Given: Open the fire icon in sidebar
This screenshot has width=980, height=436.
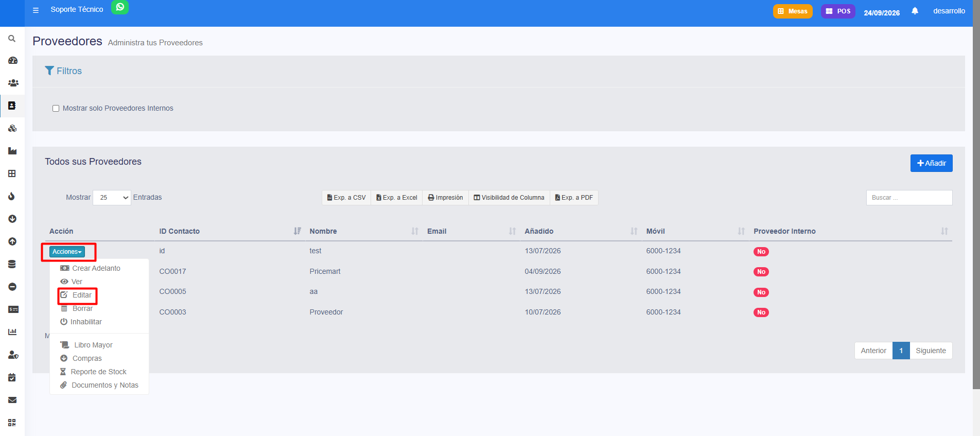Looking at the screenshot, I should [11, 196].
